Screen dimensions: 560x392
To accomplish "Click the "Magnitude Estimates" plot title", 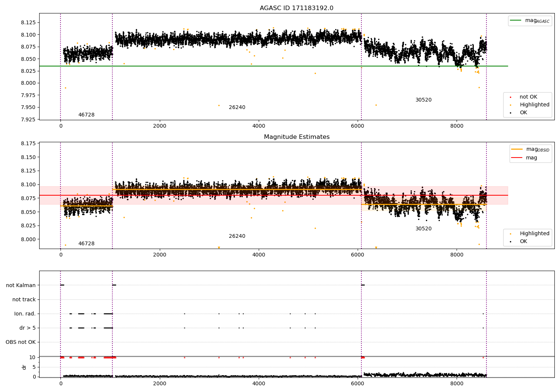I will point(296,137).
